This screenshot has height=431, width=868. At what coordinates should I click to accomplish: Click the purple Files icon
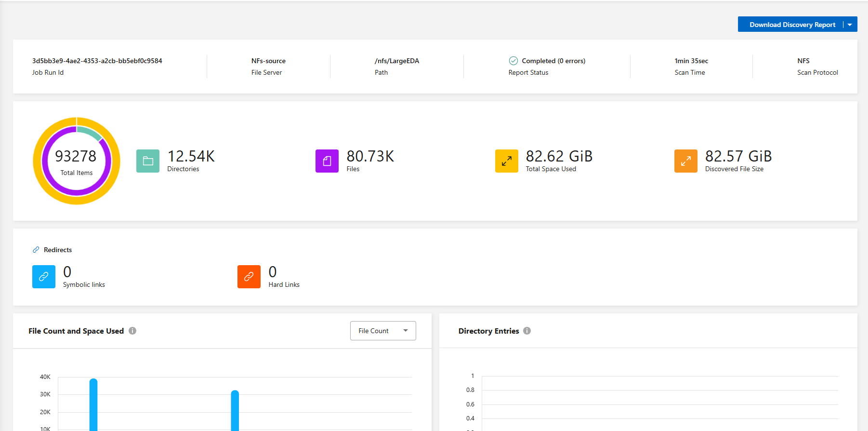pyautogui.click(x=327, y=161)
